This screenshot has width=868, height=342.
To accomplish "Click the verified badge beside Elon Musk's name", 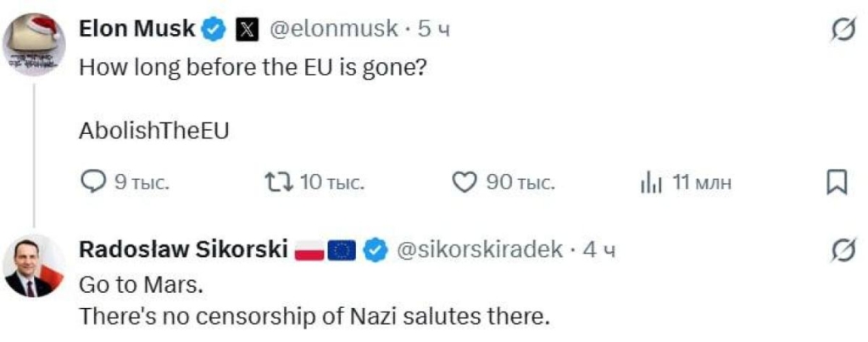I will (214, 30).
